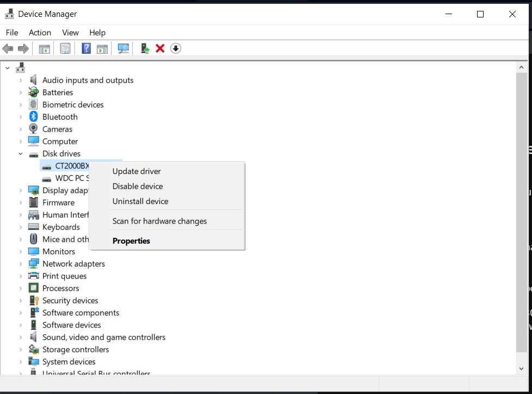The width and height of the screenshot is (532, 394).
Task: Expand the Bluetooth category chevron
Action: pos(21,117)
